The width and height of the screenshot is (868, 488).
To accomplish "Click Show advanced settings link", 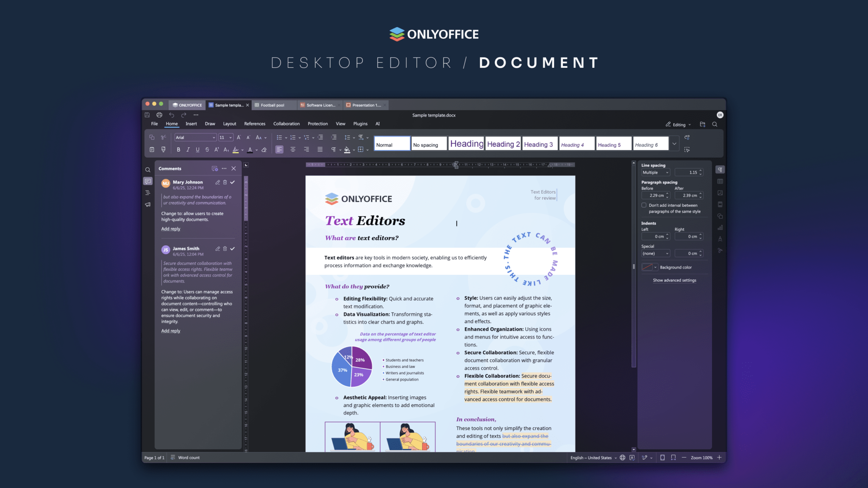I will click(x=674, y=280).
